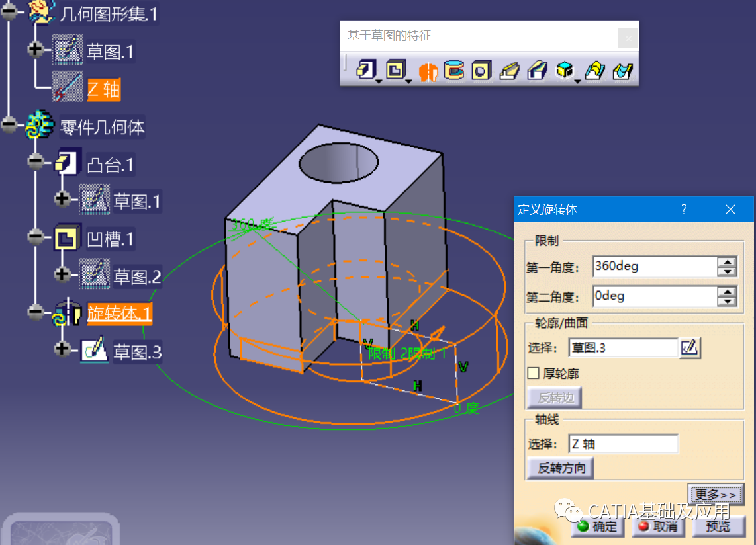Expand the 草图.3 node
Viewport: 756px width, 545px height.
tap(63, 349)
